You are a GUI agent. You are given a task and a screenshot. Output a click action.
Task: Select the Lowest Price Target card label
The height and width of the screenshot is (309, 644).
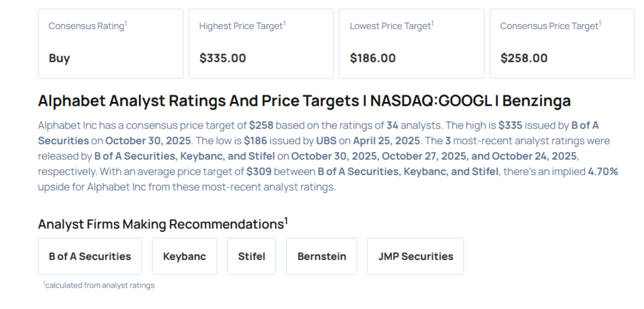tap(391, 26)
